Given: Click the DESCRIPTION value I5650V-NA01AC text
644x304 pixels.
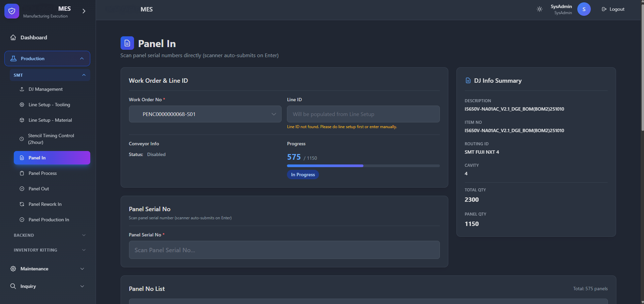Looking at the screenshot, I should pyautogui.click(x=514, y=109).
